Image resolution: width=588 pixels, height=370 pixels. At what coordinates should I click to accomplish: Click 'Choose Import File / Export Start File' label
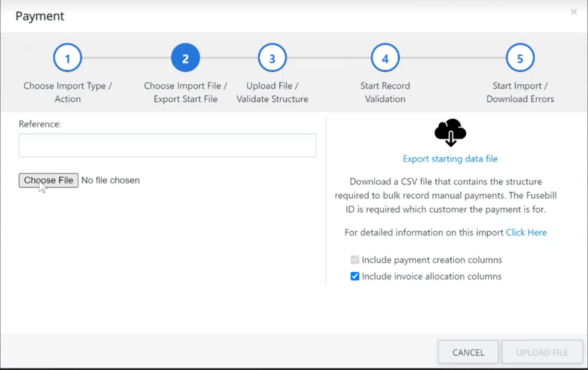pos(185,92)
